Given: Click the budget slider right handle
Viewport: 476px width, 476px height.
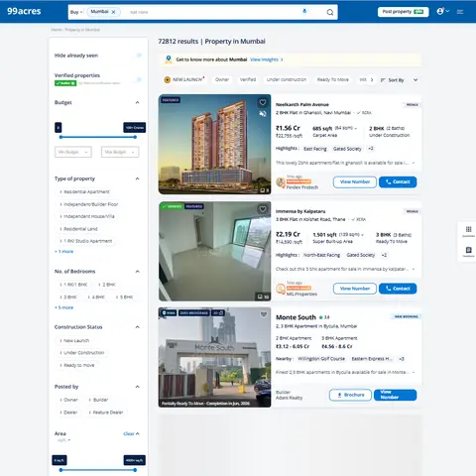Looking at the screenshot, I should (135, 137).
